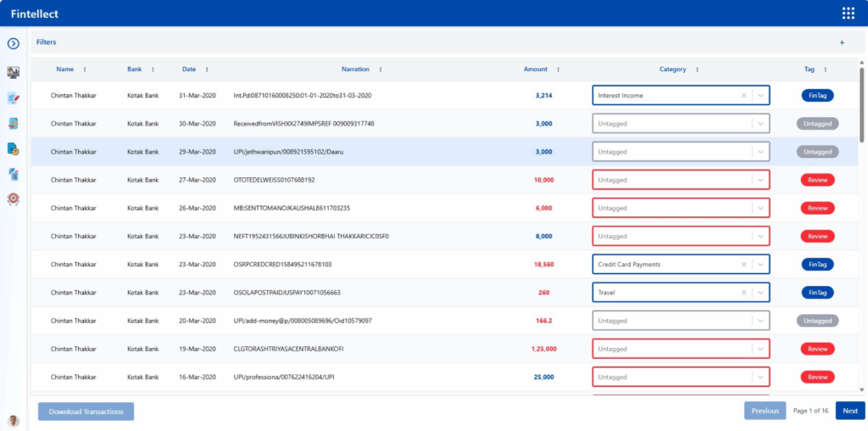Click the FinTag badge on the Interest Income row
Screen dimensions: 868x431
tap(817, 96)
